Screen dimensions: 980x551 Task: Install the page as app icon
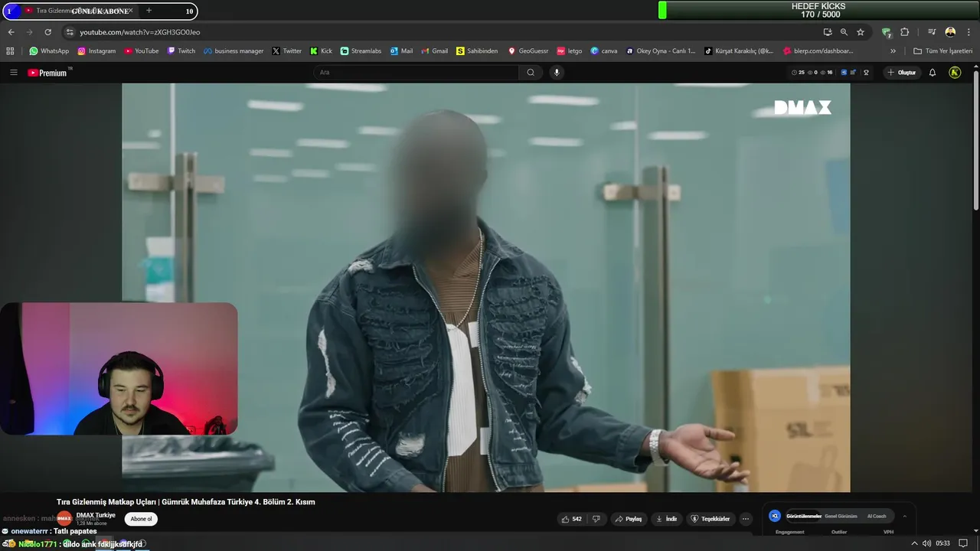[x=828, y=32]
